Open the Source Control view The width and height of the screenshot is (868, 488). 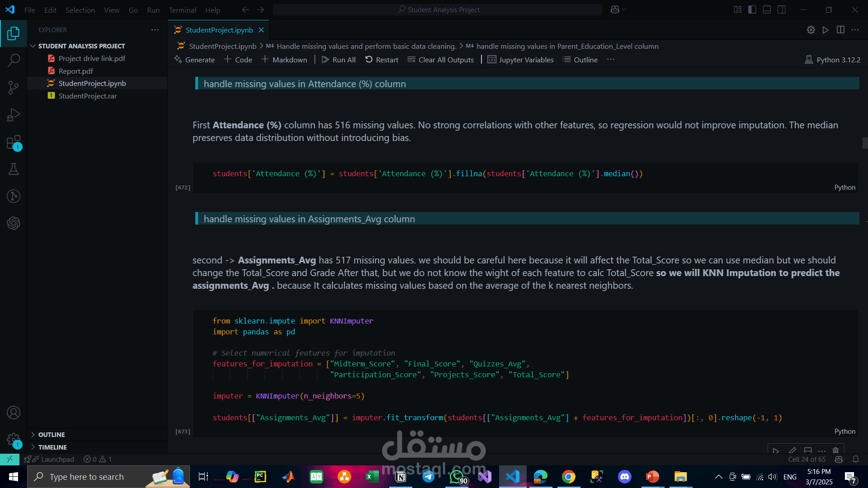click(14, 87)
